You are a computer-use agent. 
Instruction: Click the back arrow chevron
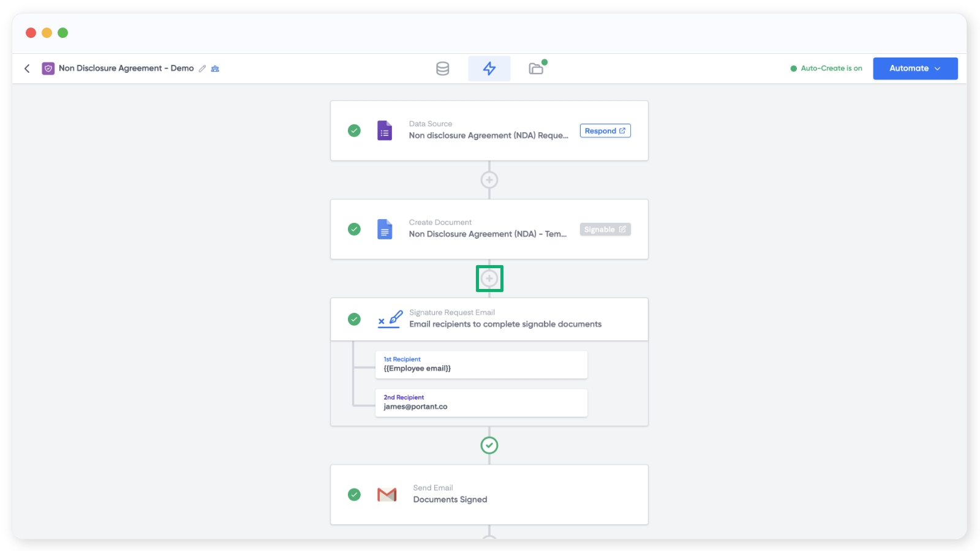coord(27,69)
